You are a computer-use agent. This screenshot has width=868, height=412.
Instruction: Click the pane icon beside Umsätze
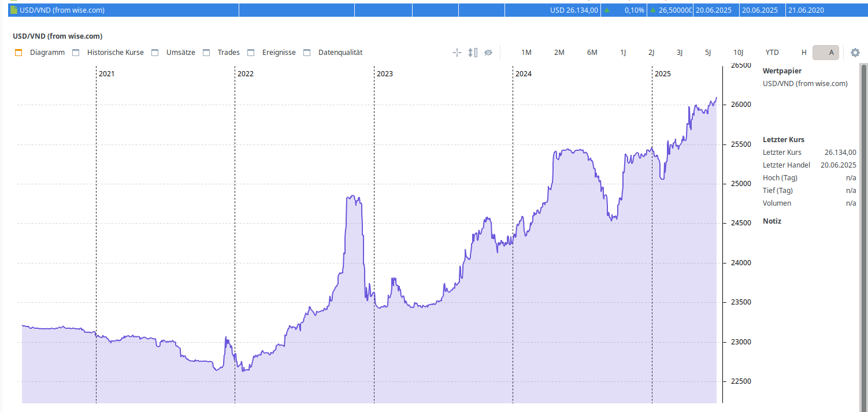click(x=155, y=53)
